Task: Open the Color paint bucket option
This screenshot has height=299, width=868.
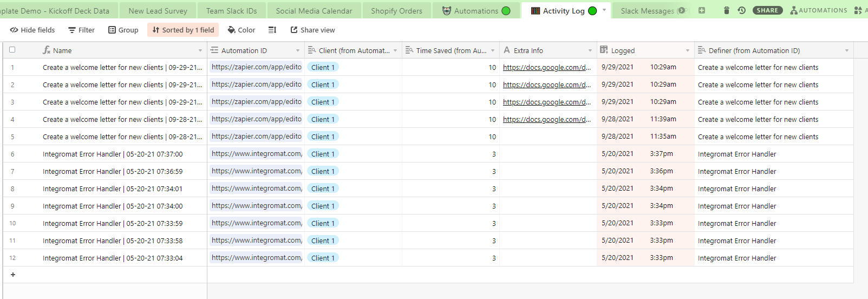Action: pyautogui.click(x=241, y=30)
